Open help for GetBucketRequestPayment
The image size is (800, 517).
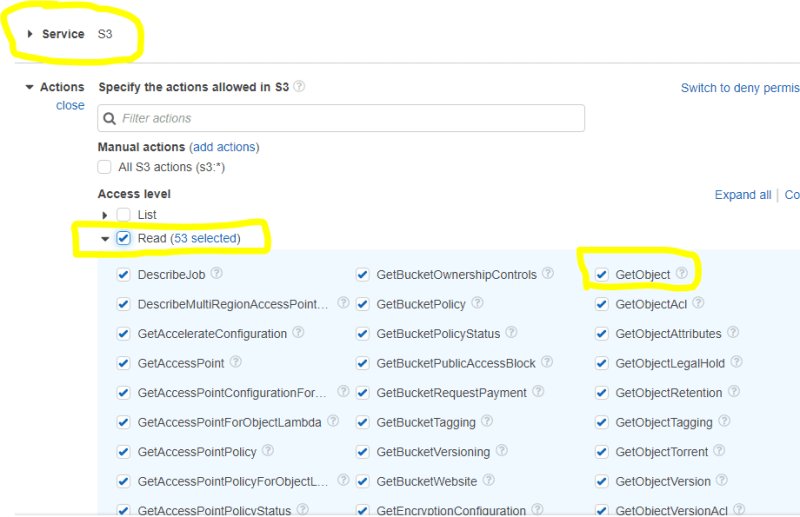538,391
